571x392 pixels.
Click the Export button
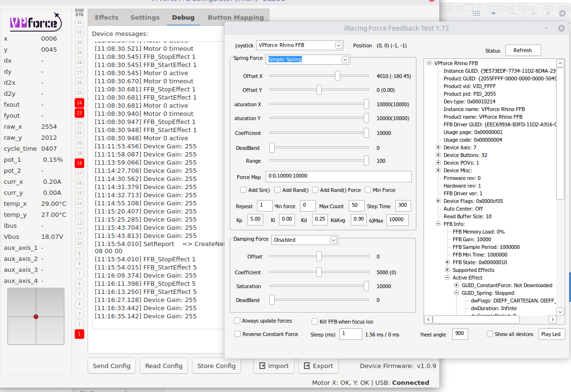pos(318,366)
